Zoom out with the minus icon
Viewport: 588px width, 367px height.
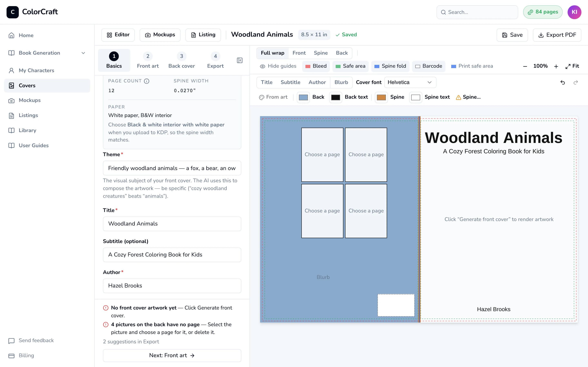pyautogui.click(x=525, y=66)
